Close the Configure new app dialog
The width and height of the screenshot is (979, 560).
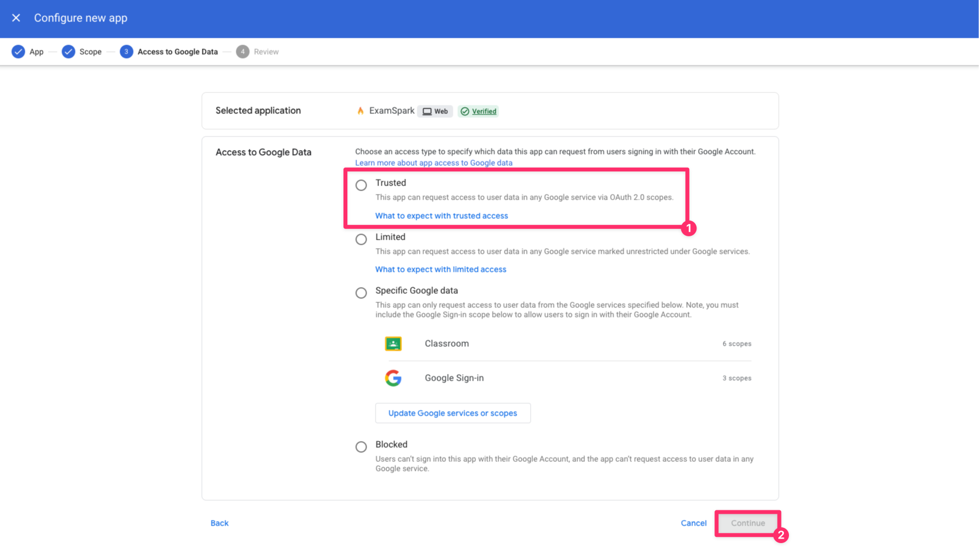pyautogui.click(x=16, y=18)
